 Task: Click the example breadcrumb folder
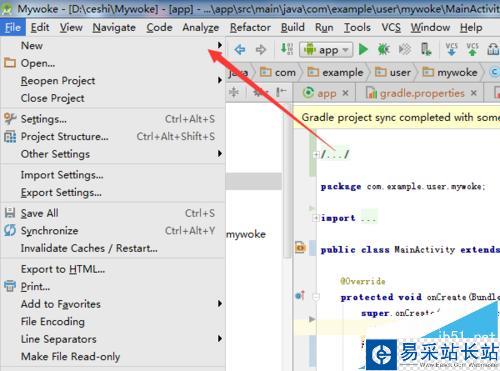click(x=335, y=72)
